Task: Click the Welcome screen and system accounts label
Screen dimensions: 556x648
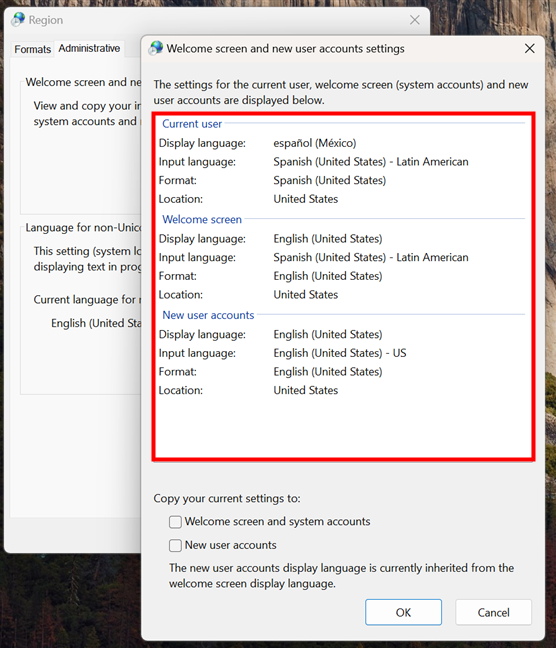Action: click(x=277, y=522)
